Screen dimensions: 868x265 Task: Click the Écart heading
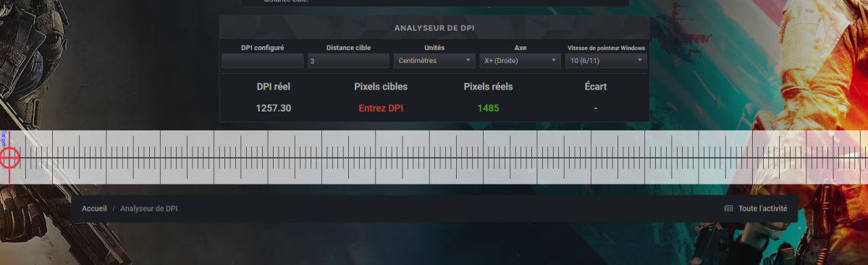click(x=596, y=87)
